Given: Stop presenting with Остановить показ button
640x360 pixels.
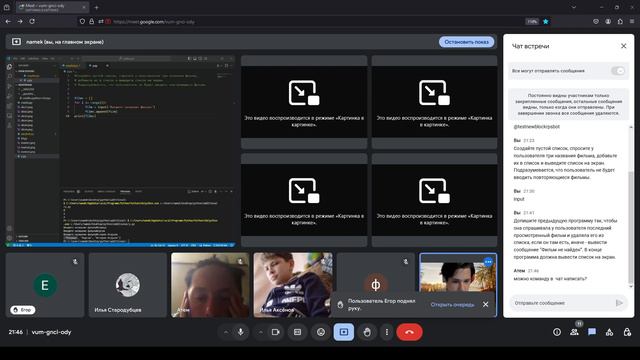Looking at the screenshot, I should point(466,42).
